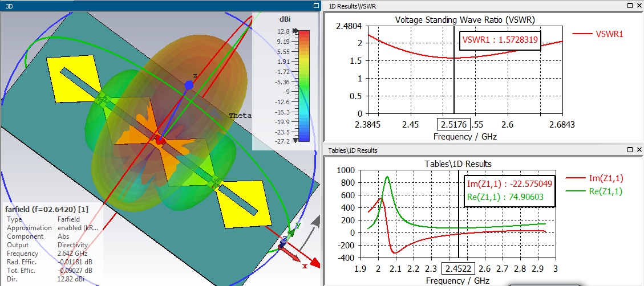Click the Output value Directivity
The image size is (644, 286).
click(72, 245)
